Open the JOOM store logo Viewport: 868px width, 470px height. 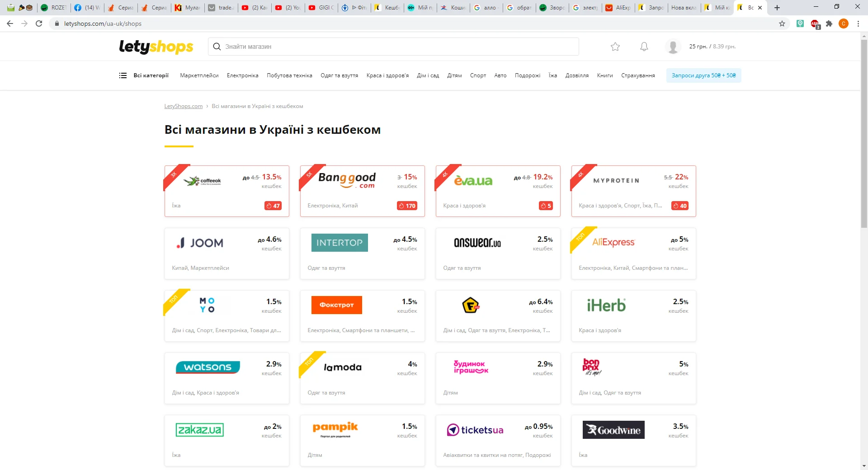[x=200, y=243]
